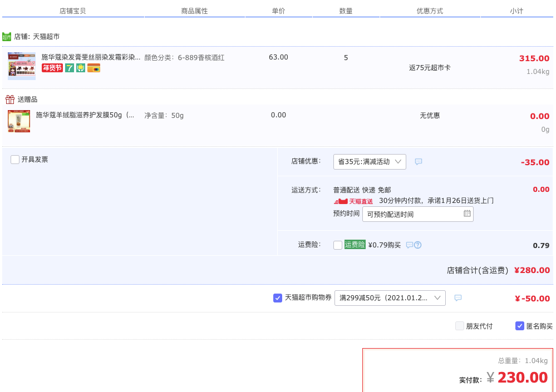556x392 pixels.
Task: Click message icon beside 运费险 purchase
Action: point(409,245)
